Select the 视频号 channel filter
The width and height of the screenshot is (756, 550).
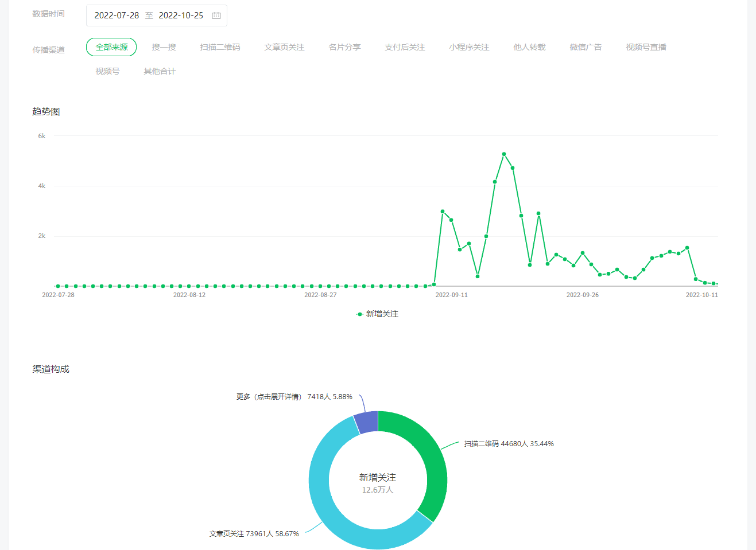pyautogui.click(x=107, y=71)
